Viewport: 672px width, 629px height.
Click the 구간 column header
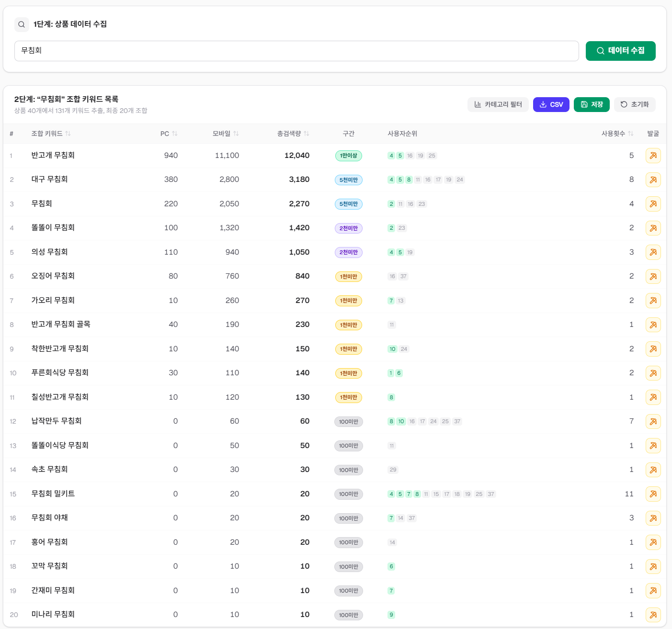pos(349,134)
